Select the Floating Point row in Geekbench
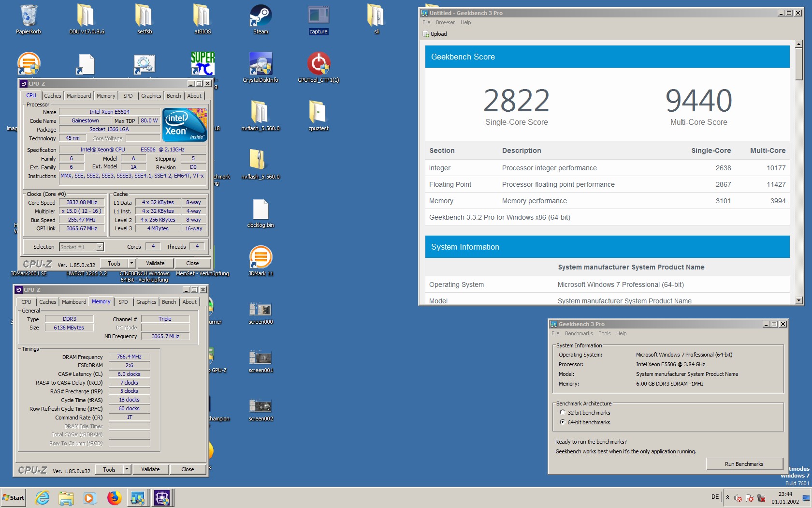This screenshot has height=508, width=812. pos(608,184)
